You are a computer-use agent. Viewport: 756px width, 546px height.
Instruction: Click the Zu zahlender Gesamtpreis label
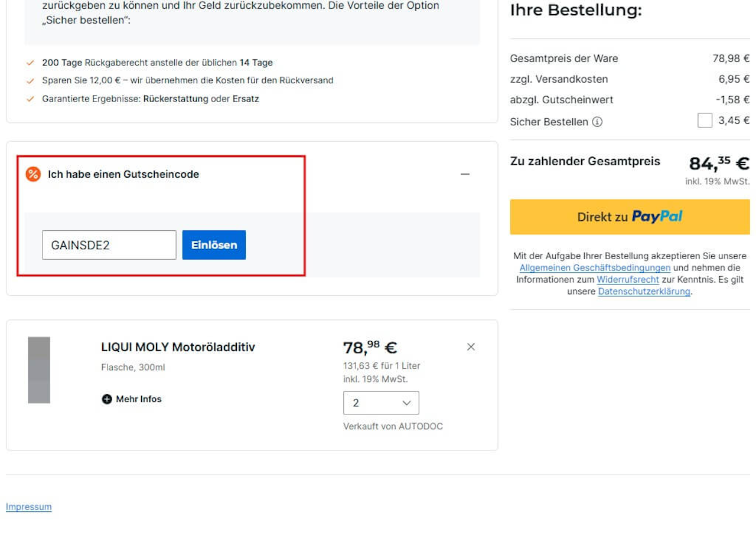pyautogui.click(x=585, y=161)
